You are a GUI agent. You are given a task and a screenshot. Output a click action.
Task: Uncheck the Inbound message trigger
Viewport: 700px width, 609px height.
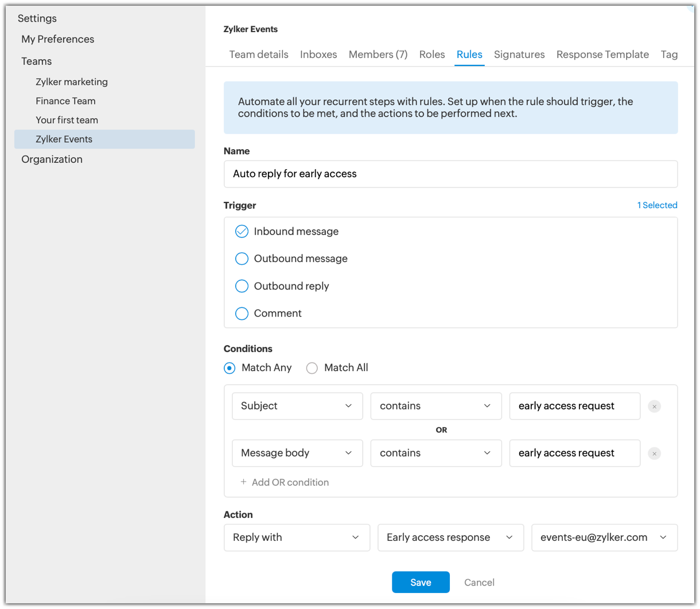coord(242,232)
